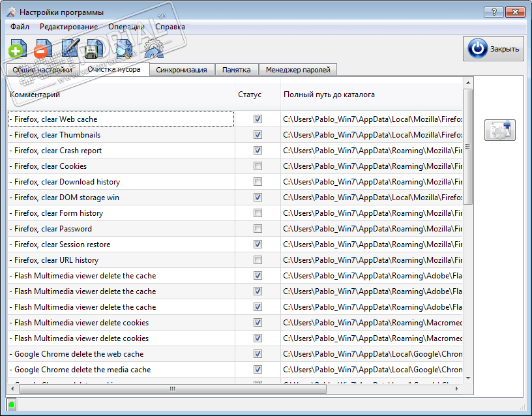Uncheck Firefox clear DOM storage win status
This screenshot has width=532, height=416.
pyautogui.click(x=258, y=197)
